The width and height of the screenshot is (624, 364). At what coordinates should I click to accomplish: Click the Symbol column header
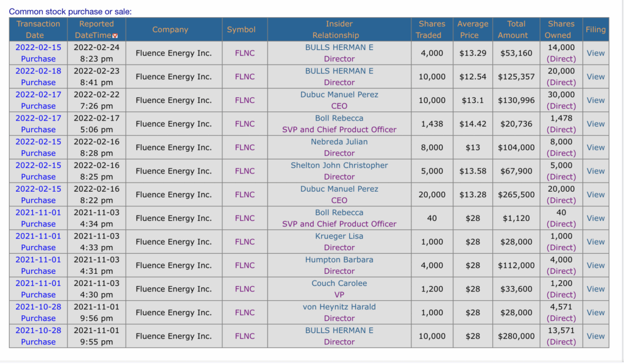point(241,29)
